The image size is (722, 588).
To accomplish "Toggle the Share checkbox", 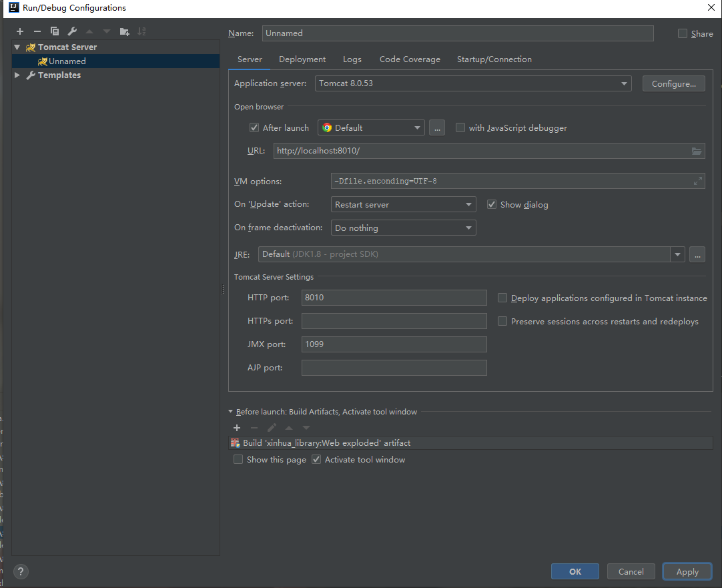I will 683,33.
